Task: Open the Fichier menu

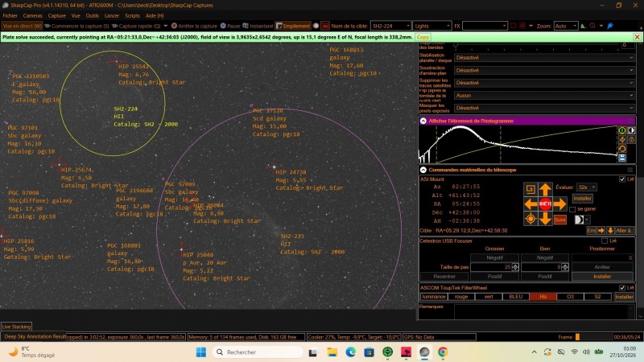Action: point(10,15)
